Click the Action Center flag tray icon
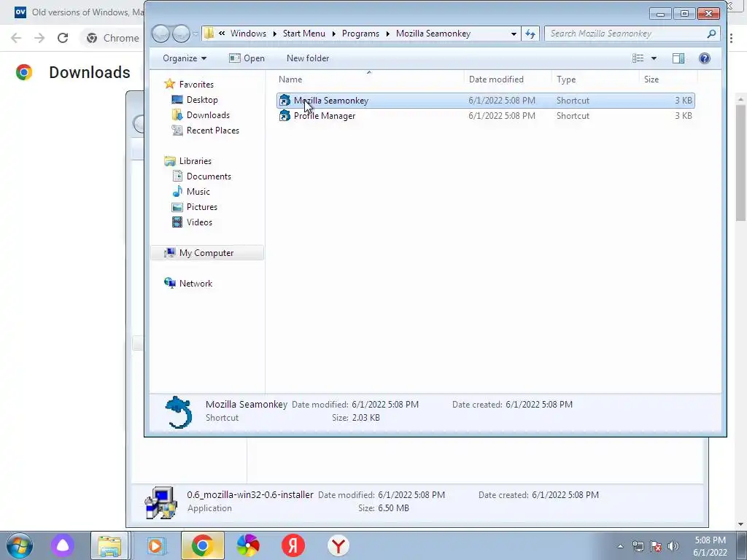Viewport: 747px width, 560px height. (x=656, y=546)
